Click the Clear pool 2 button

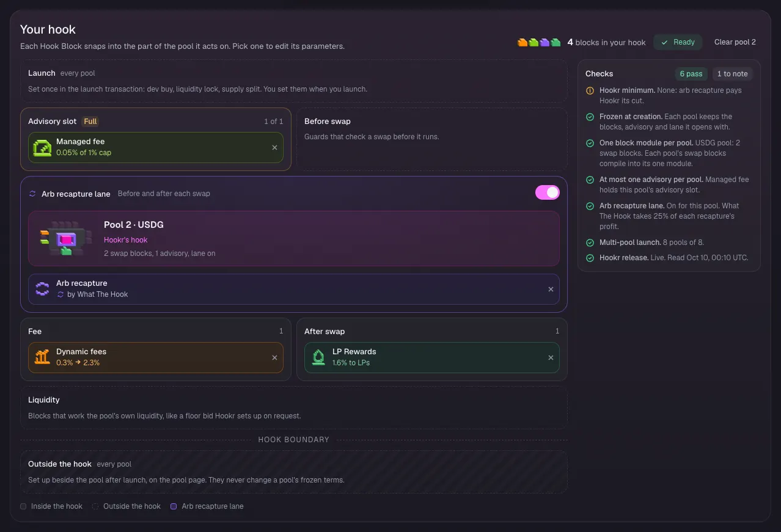(x=735, y=42)
